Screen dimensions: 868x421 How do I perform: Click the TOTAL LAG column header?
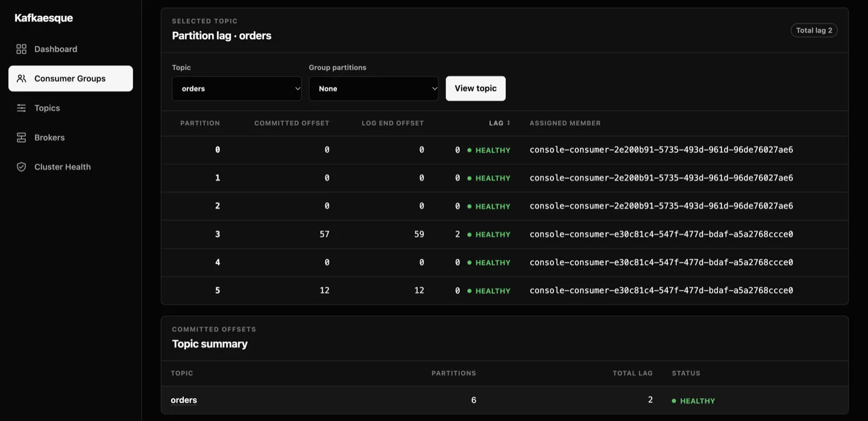[633, 373]
